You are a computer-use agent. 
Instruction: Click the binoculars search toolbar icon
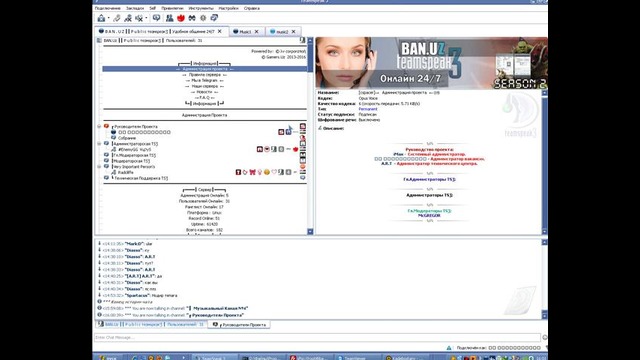[x=192, y=18]
